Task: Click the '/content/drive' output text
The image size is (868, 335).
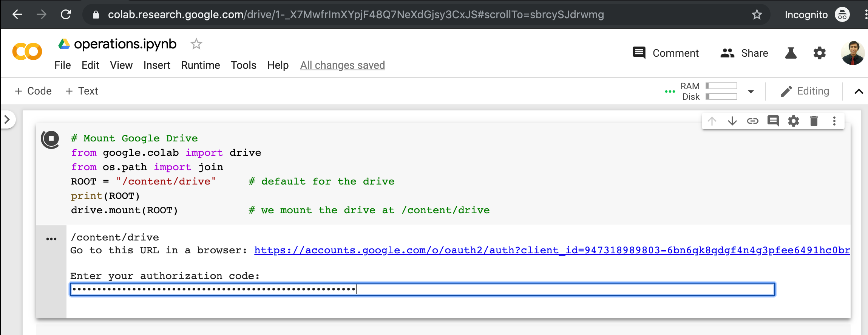Action: click(115, 237)
